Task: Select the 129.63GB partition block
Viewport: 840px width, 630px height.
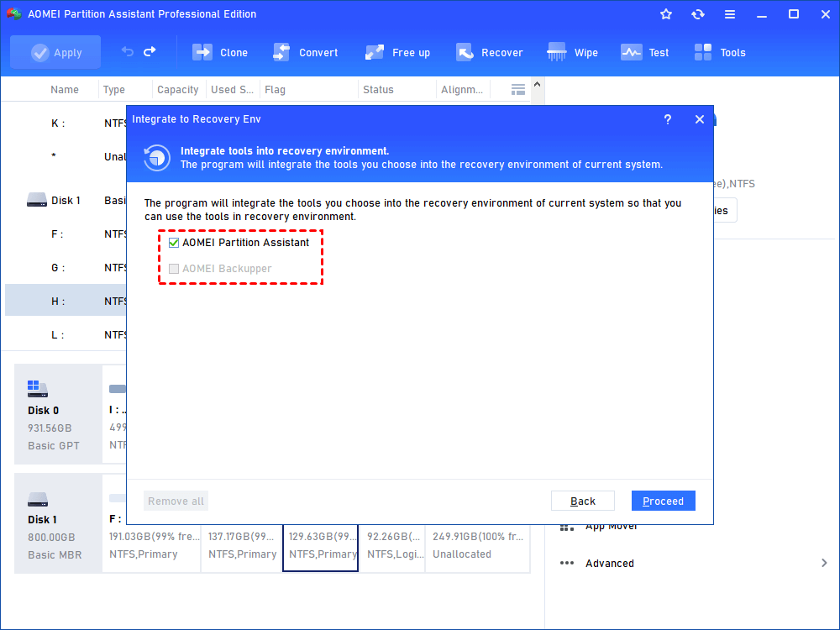Action: (x=320, y=548)
